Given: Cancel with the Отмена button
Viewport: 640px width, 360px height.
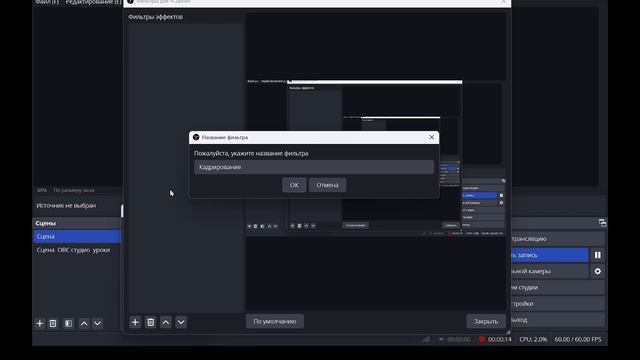Looking at the screenshot, I should point(327,185).
